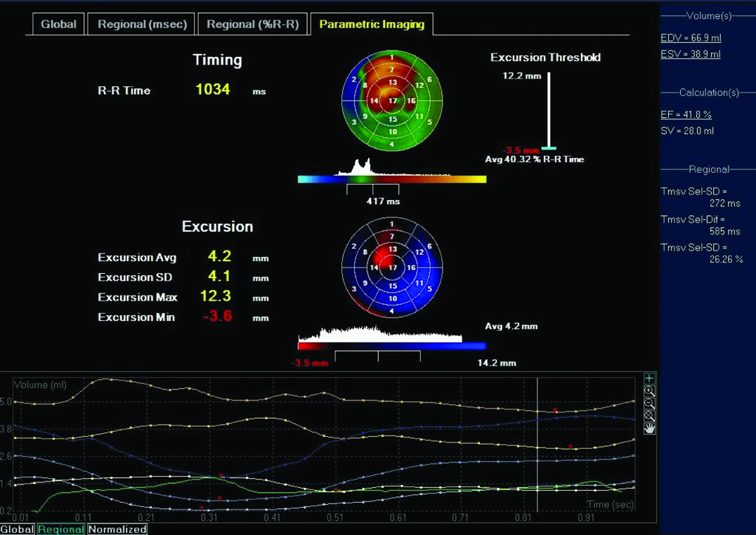Open the Global tab at top
Image resolution: width=756 pixels, height=535 pixels.
(58, 24)
